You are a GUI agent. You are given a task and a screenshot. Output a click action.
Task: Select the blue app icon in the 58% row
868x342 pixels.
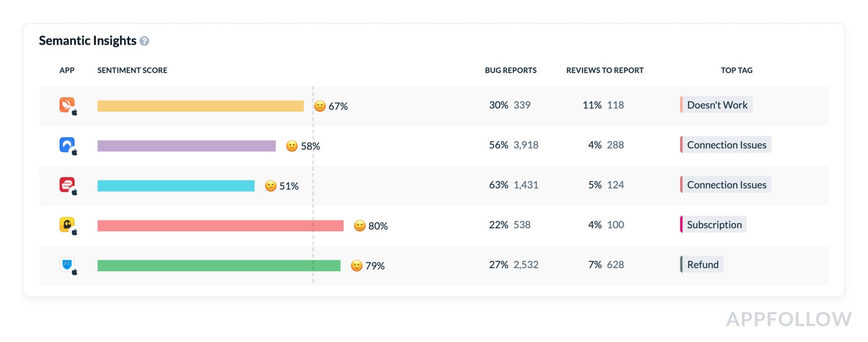pos(68,145)
